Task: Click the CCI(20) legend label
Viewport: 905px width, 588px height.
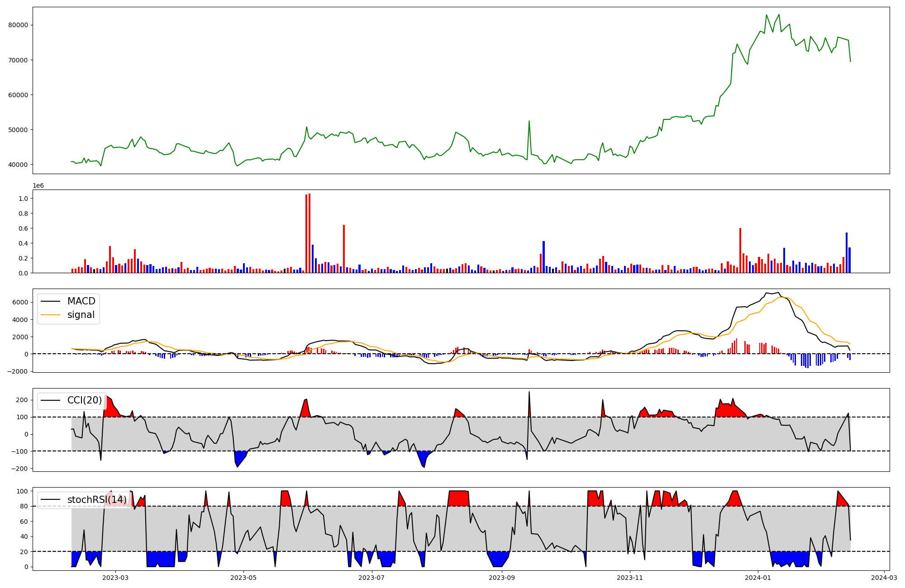Action: coord(85,400)
